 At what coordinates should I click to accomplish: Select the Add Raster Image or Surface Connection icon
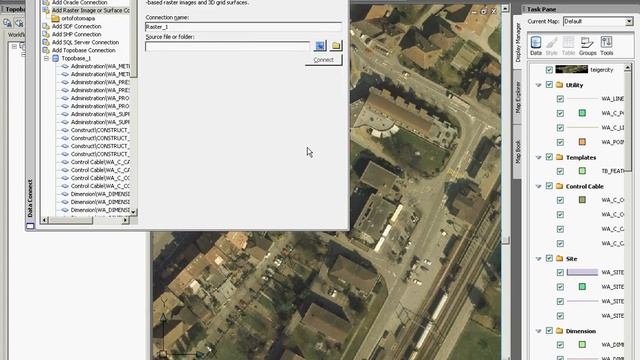(46, 10)
